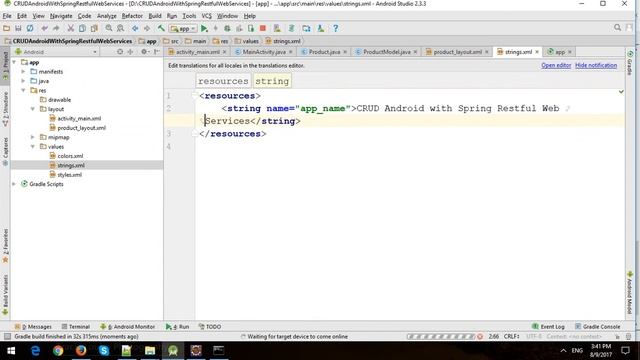This screenshot has width=640, height=360.
Task: Click the Redo arrow icon
Action: click(56, 28)
